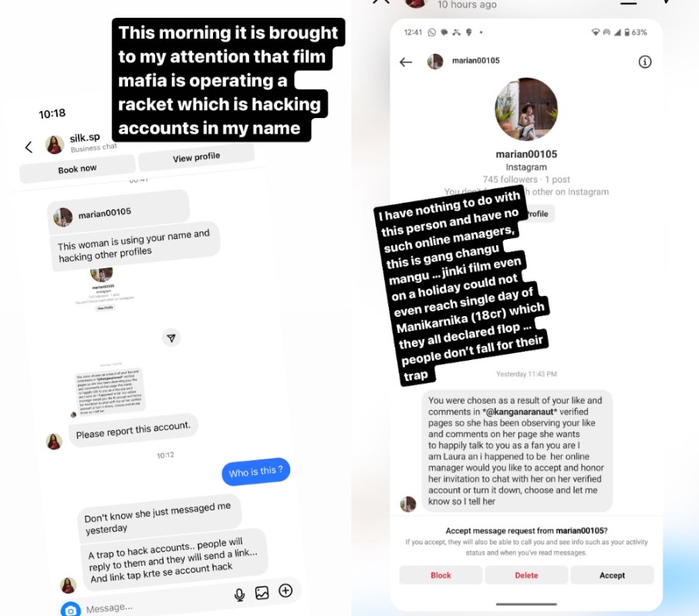Screen dimensions: 699x616
Task: Tap silk.sp profile avatar in header
Action: [55, 145]
